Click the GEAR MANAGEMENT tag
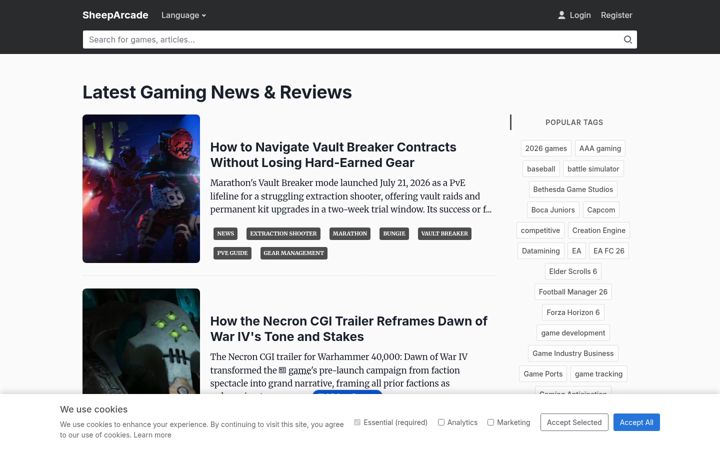 [294, 253]
